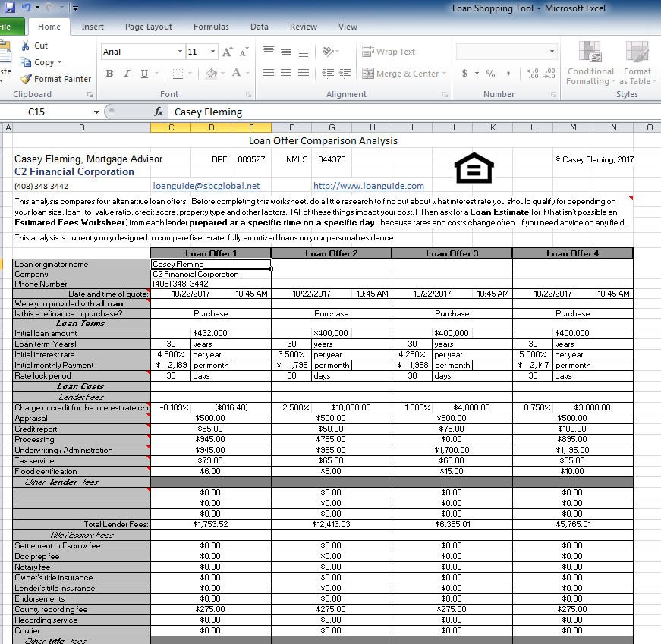Expand the Name Box dropdown arrow

pos(96,112)
